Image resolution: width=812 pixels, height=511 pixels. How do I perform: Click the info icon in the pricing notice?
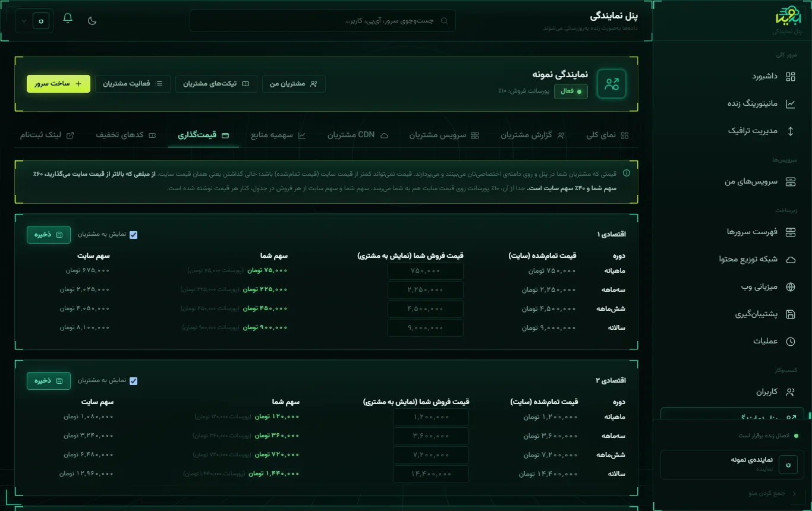(626, 174)
